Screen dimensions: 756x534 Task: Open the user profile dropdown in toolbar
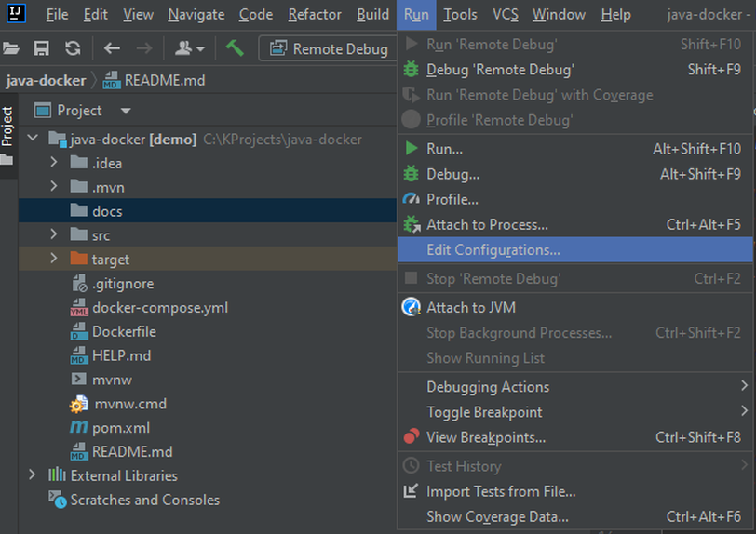pyautogui.click(x=189, y=48)
